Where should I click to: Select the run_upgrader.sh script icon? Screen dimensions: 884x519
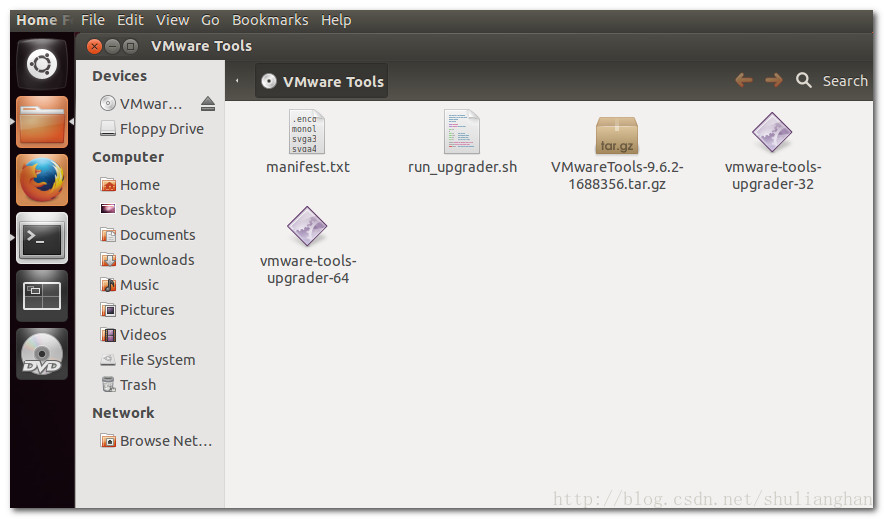click(x=462, y=132)
